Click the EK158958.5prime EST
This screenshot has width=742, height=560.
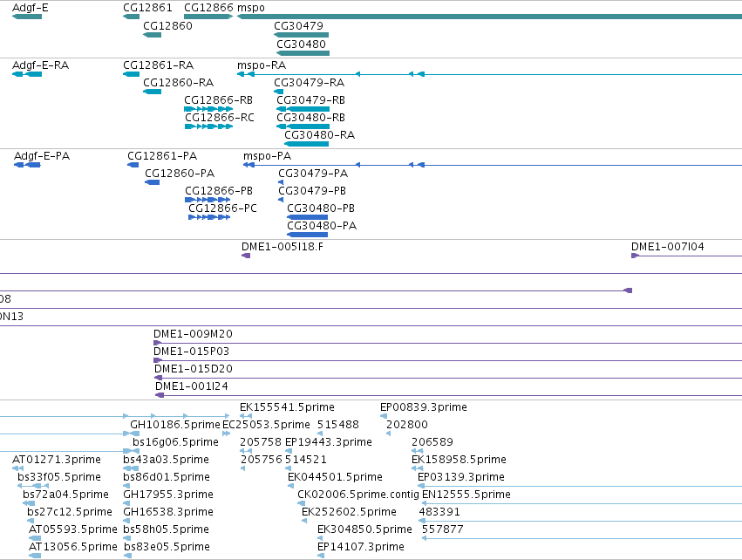coord(418,468)
